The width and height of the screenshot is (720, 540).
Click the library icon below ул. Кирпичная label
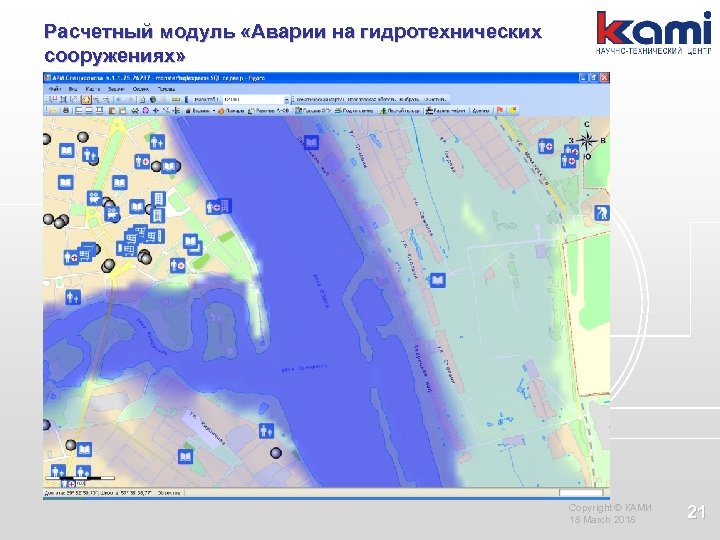[185, 456]
